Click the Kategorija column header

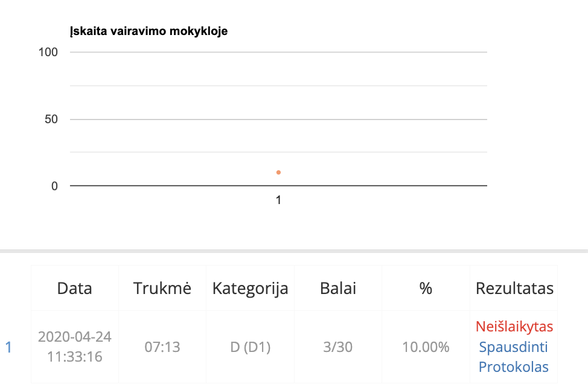[250, 289]
